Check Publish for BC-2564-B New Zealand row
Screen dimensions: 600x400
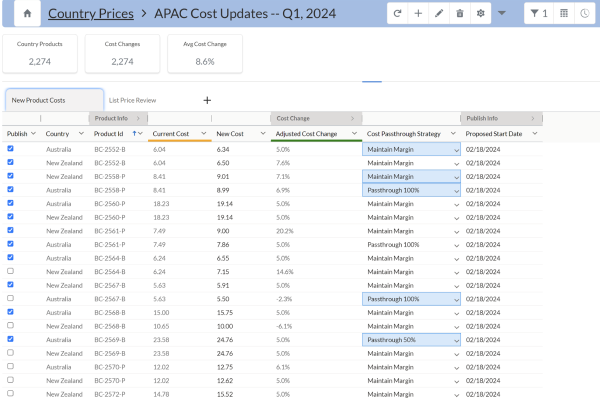click(x=11, y=271)
